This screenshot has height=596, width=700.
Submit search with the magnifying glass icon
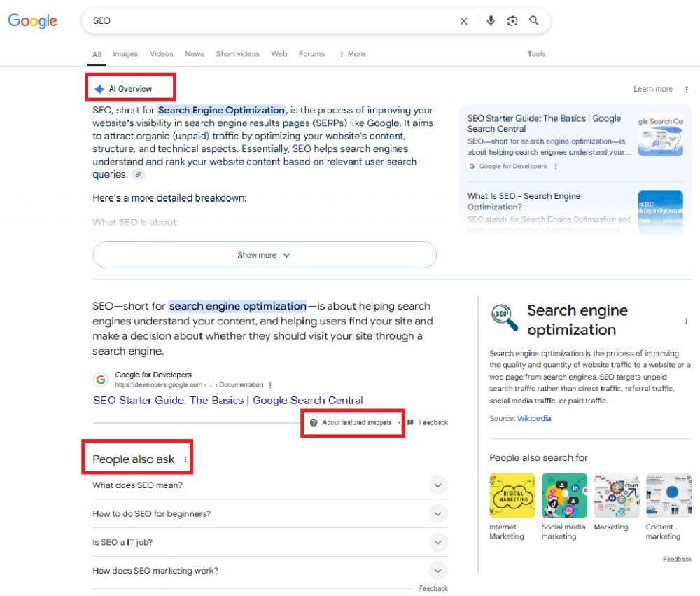coord(534,20)
